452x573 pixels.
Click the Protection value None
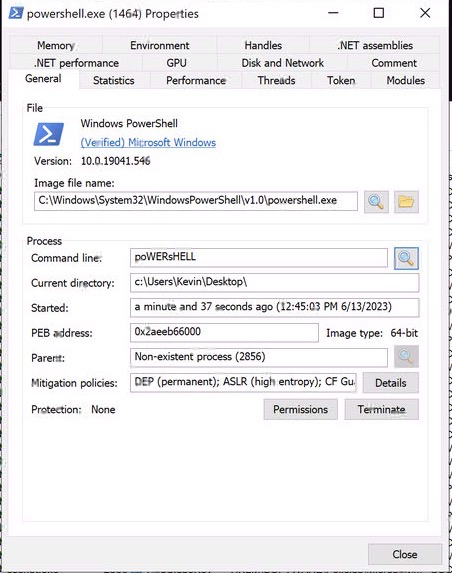click(x=103, y=409)
